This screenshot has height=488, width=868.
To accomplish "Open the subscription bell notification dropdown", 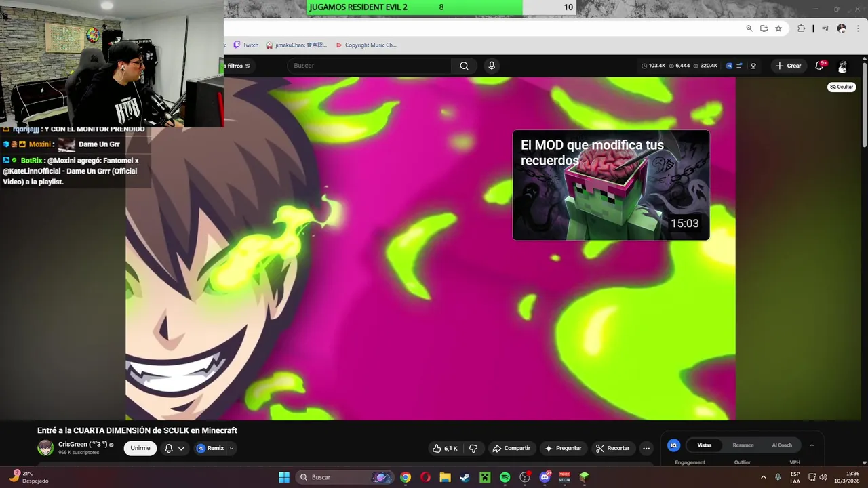I will [x=174, y=448].
